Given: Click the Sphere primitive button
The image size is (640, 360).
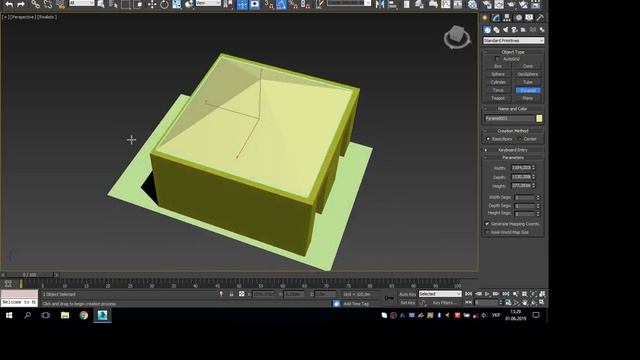Looking at the screenshot, I should [x=498, y=74].
